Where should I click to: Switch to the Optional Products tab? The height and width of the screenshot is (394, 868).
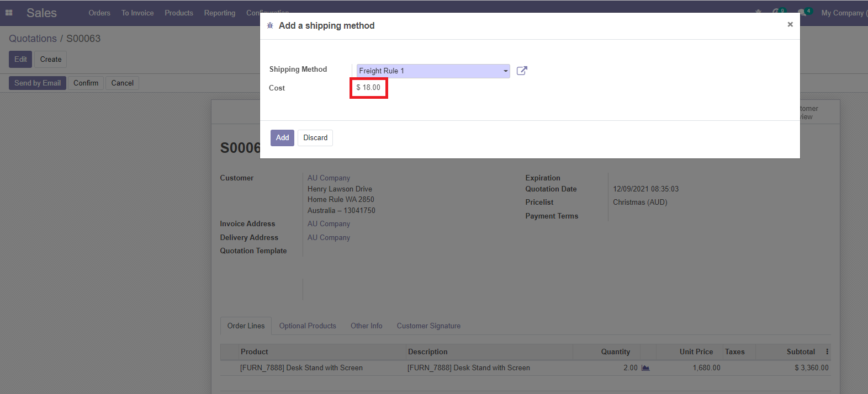tap(308, 326)
